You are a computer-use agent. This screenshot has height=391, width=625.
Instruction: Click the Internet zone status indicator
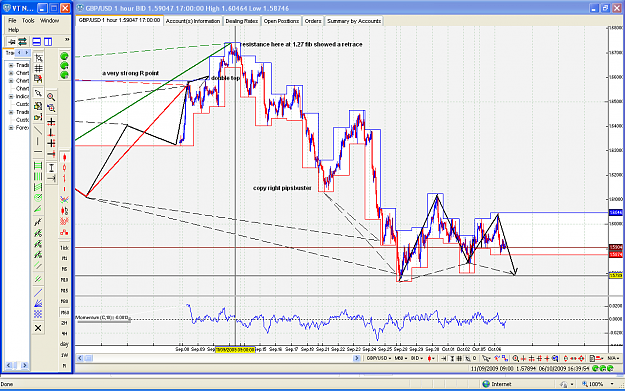[497, 384]
